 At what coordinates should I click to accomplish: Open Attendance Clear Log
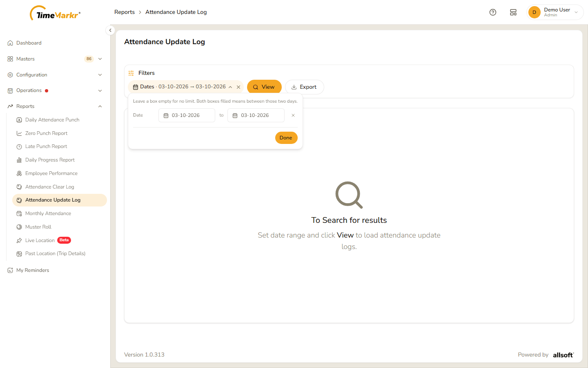coord(60,187)
